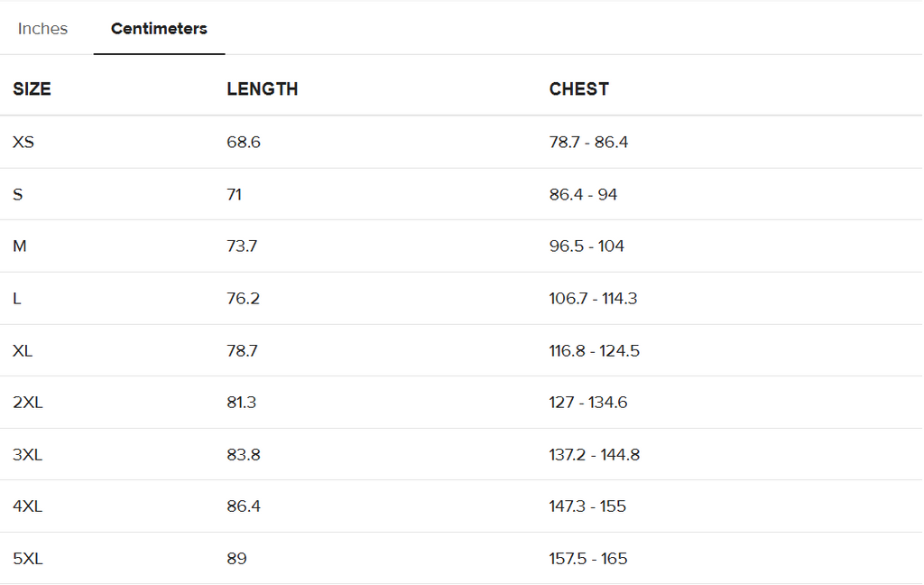Click the S size row label
924x585 pixels.
[x=18, y=194]
